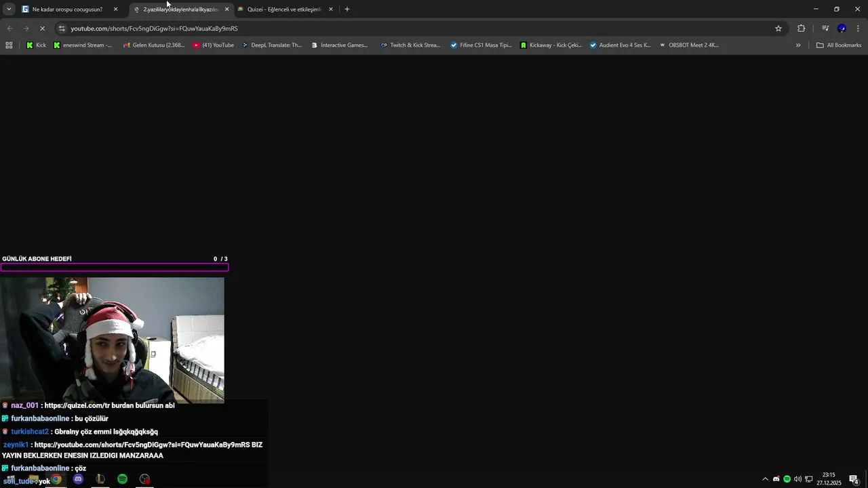
Task: Click the 'bu çözülür' chat message
Action: click(92, 419)
